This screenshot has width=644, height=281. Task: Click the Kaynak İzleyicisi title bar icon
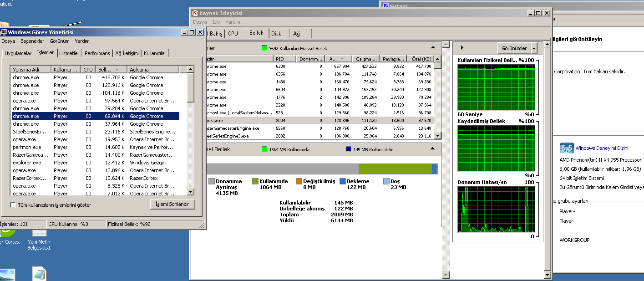pyautogui.click(x=195, y=14)
